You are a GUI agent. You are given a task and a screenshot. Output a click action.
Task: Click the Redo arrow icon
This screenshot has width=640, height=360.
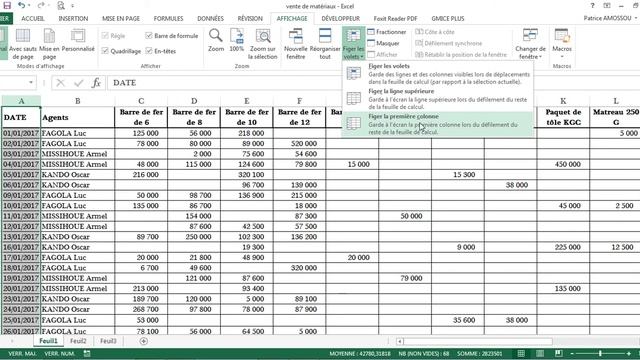[40, 6]
